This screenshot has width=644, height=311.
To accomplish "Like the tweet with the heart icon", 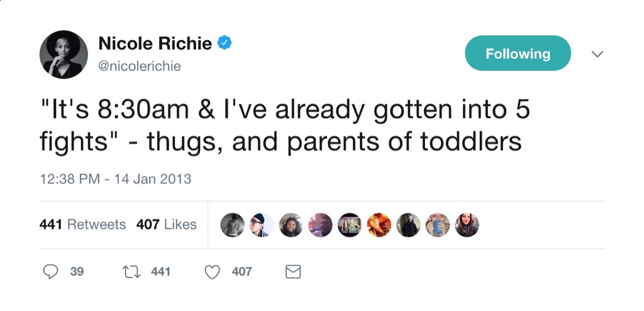I will pyautogui.click(x=214, y=271).
